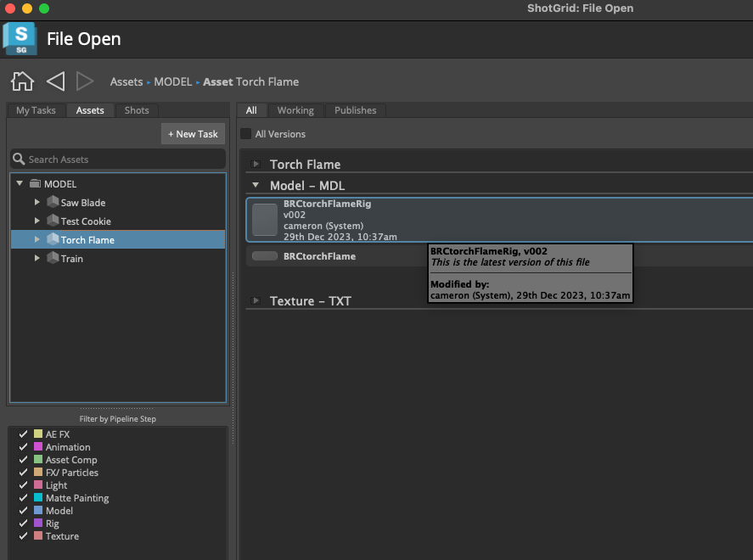Click the MODEL folder icon

(x=35, y=184)
